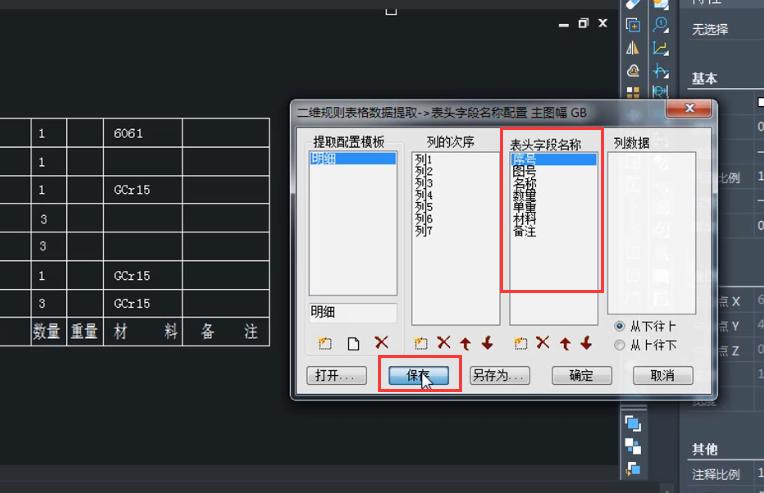Click blank new-page icon under template list
The height and width of the screenshot is (493, 764).
point(353,343)
